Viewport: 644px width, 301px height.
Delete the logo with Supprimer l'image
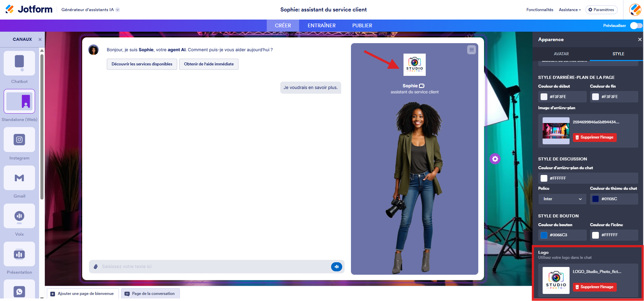coord(595,287)
